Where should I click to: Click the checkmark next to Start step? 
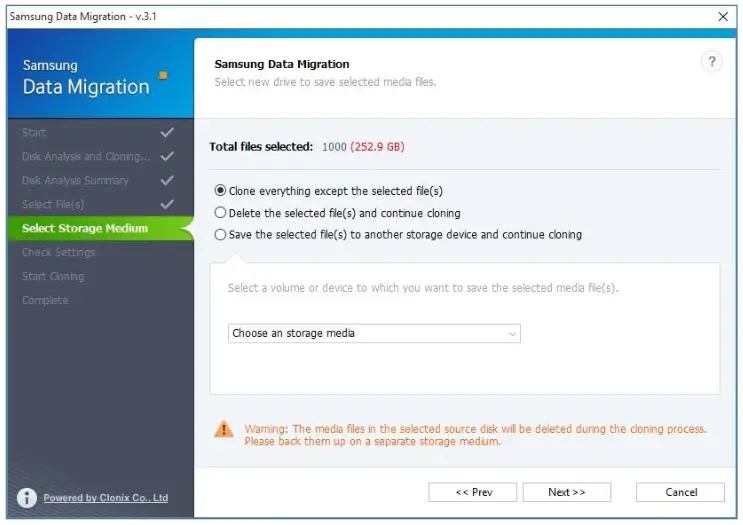[167, 133]
